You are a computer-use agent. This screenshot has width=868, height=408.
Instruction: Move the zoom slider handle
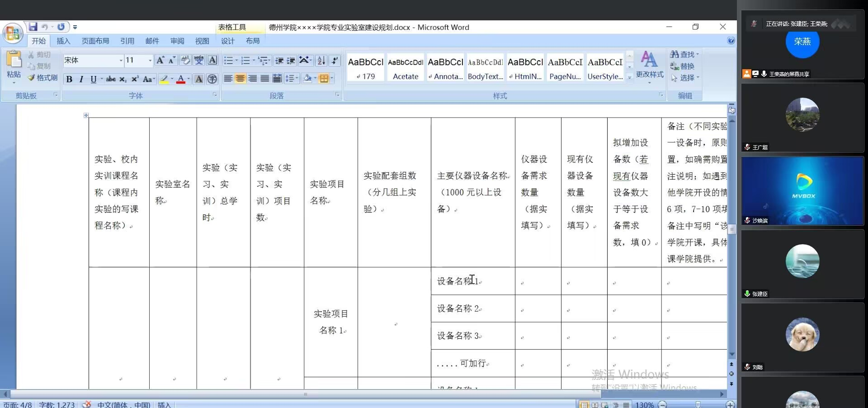(x=698, y=404)
